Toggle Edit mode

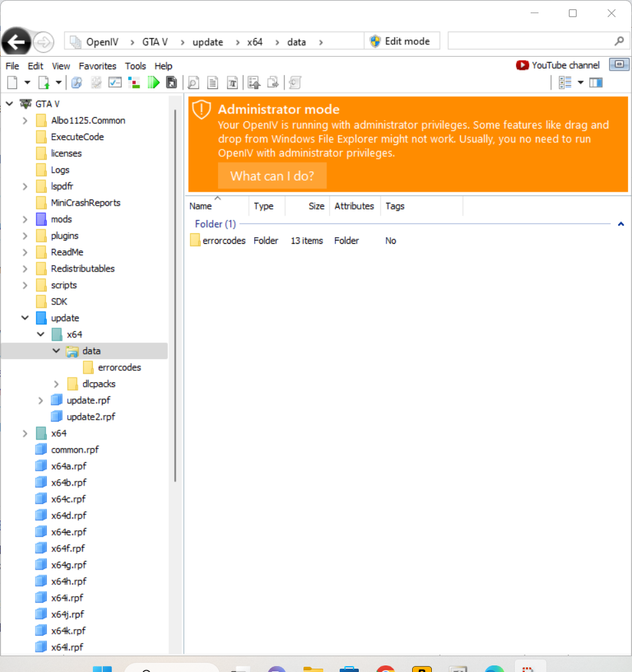click(402, 42)
